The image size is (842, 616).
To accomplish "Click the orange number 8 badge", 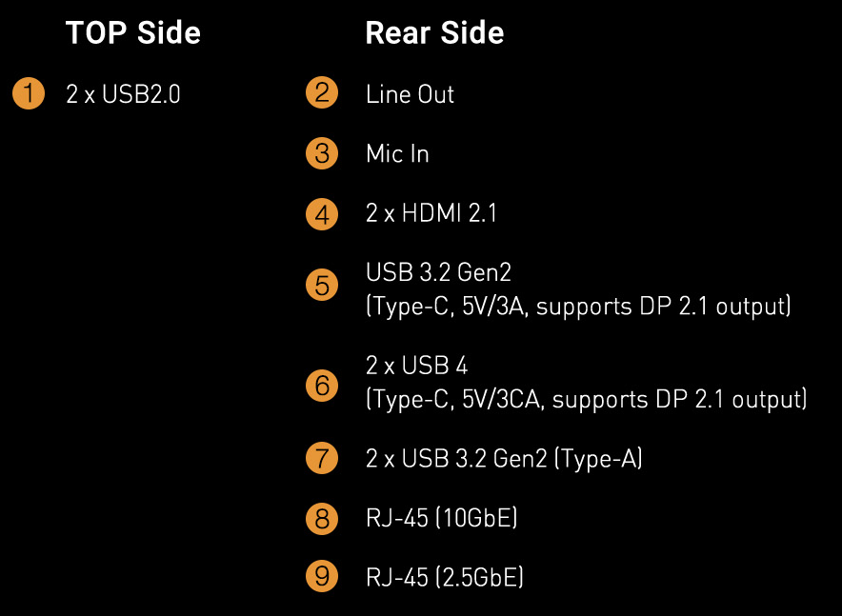I will [322, 519].
